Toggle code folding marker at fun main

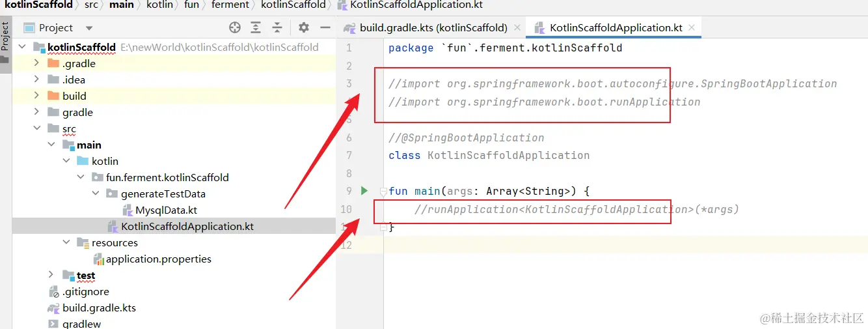(383, 192)
